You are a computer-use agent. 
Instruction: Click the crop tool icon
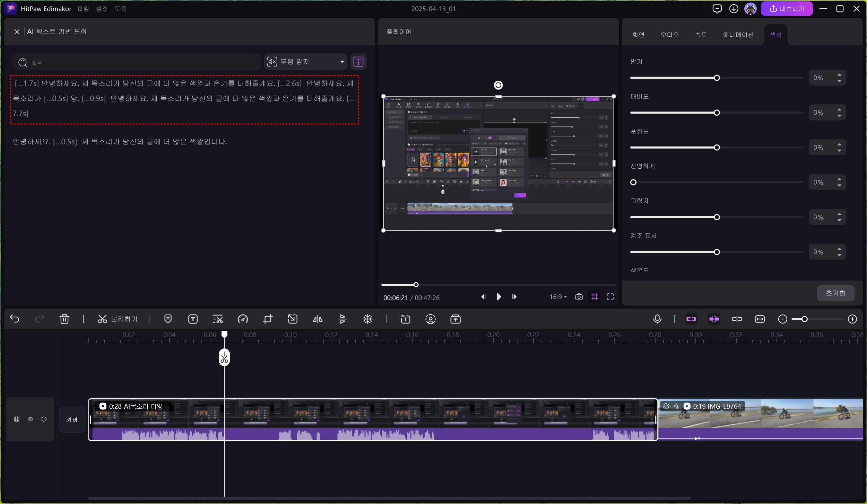point(268,319)
